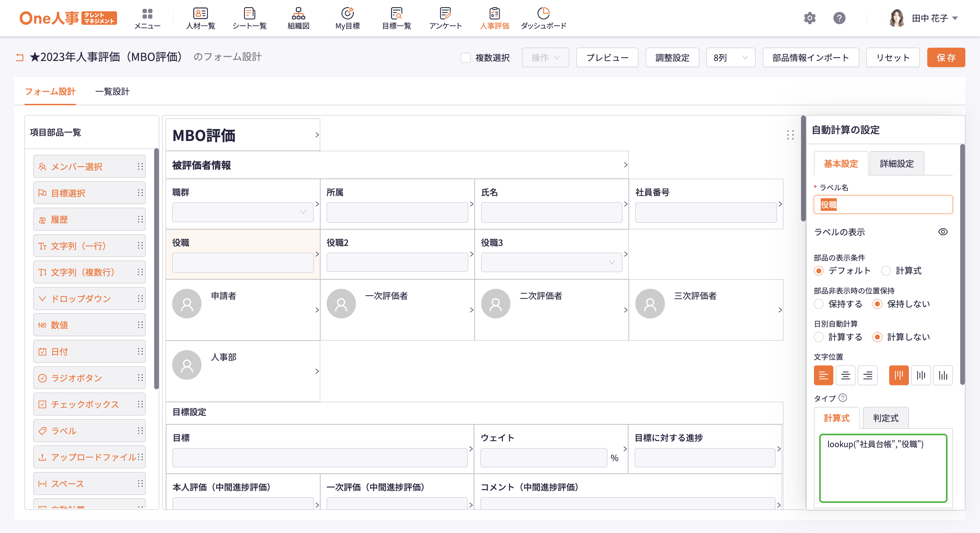Click the back arrow beside form title
Viewport: 980px width, 533px height.
pyautogui.click(x=19, y=58)
